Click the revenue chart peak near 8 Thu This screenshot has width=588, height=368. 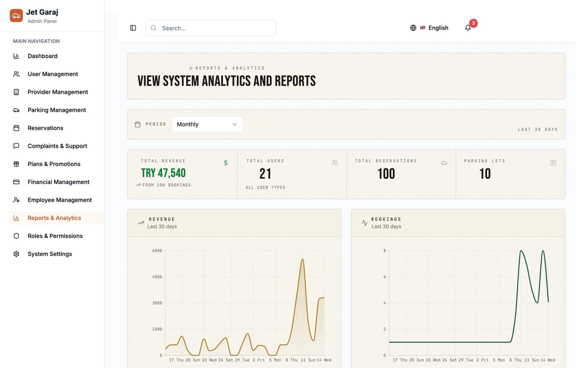point(302,259)
